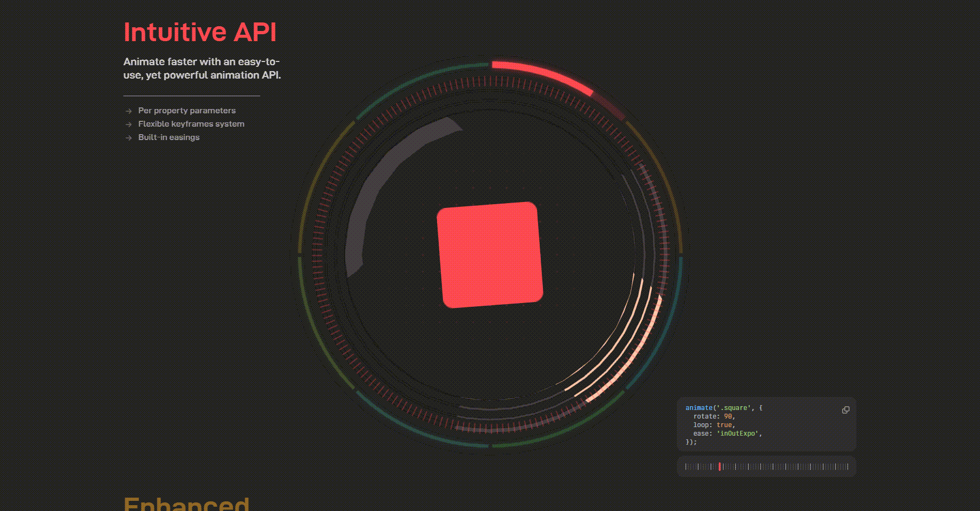The image size is (980, 511).
Task: Select the arrow icon beside Per property parameters
Action: point(128,111)
